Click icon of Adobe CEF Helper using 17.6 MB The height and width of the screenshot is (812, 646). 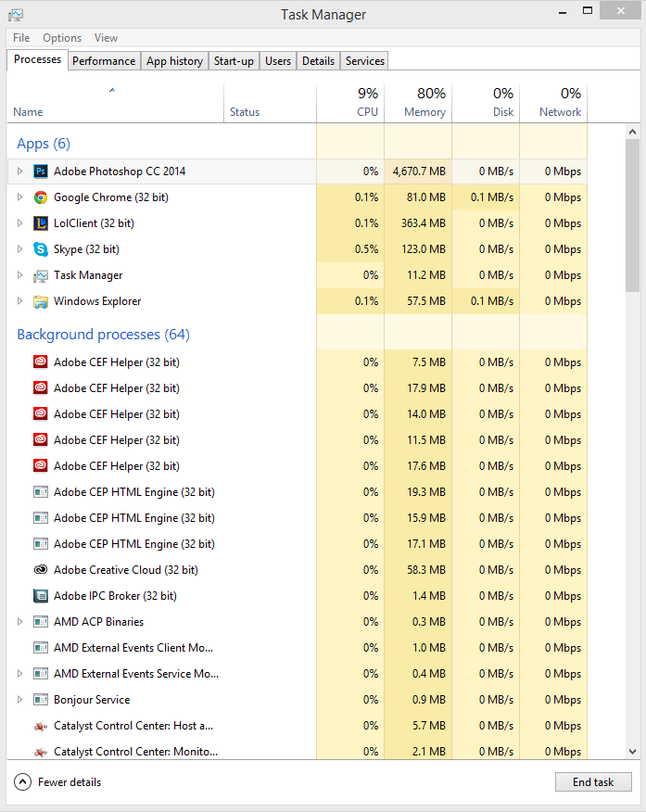(x=41, y=465)
